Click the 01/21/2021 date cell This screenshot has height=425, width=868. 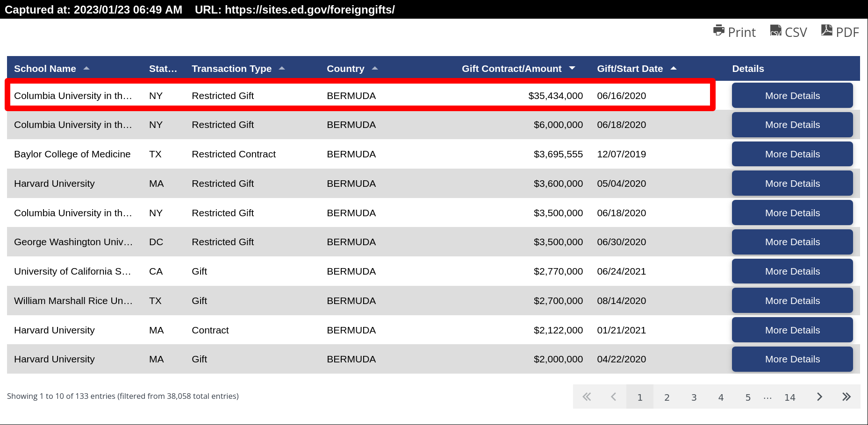click(x=621, y=330)
